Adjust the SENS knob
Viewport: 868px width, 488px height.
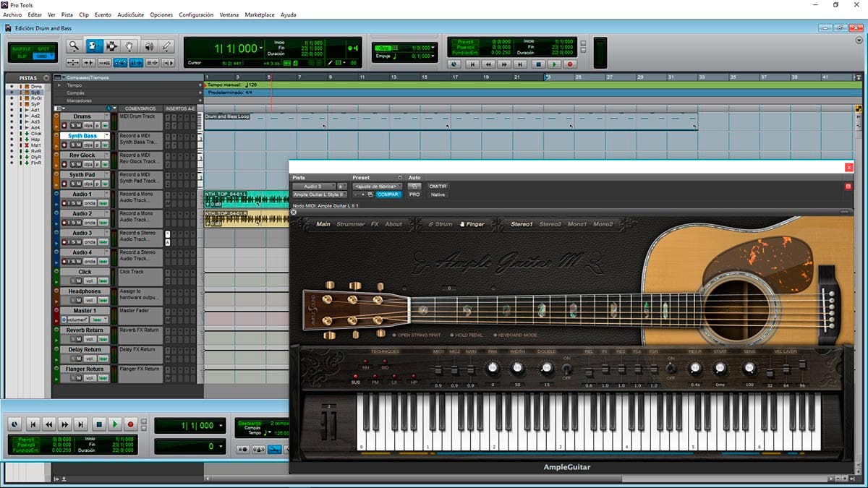point(749,368)
